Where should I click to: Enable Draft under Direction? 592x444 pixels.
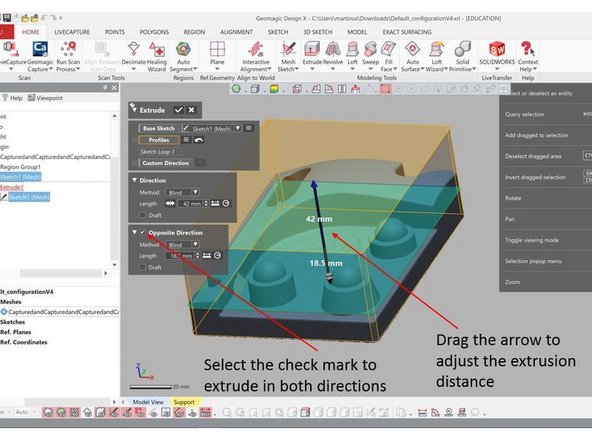pos(142,215)
